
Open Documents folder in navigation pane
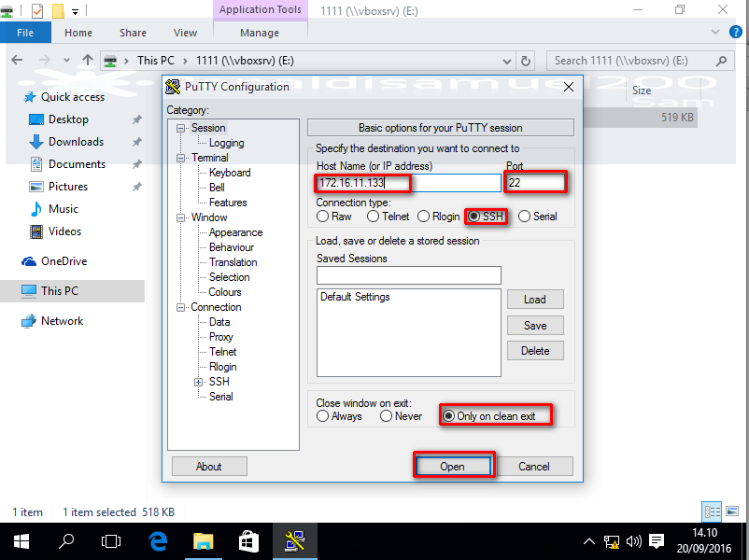point(77,164)
